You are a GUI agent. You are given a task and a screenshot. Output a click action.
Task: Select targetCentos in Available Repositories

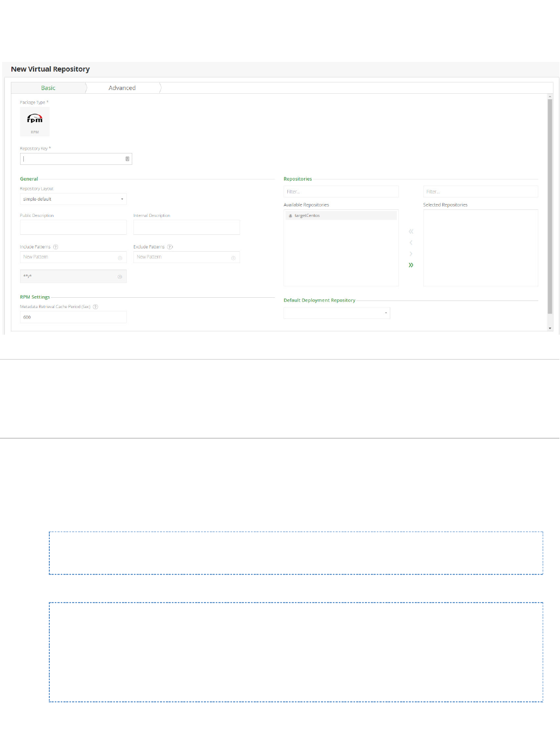(307, 216)
